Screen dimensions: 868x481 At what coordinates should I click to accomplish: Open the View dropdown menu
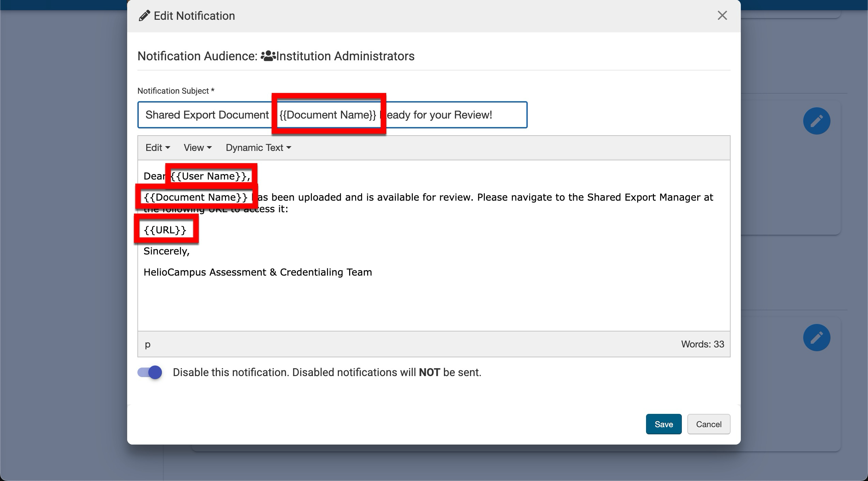point(197,148)
